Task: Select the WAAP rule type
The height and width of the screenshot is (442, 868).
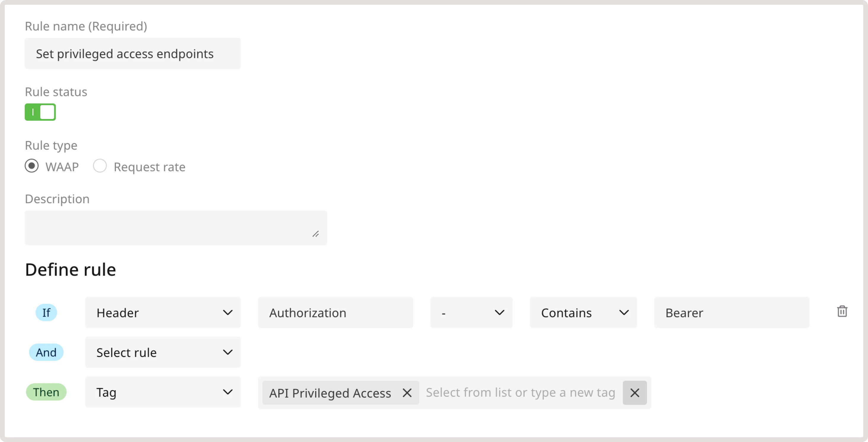Action: click(31, 166)
